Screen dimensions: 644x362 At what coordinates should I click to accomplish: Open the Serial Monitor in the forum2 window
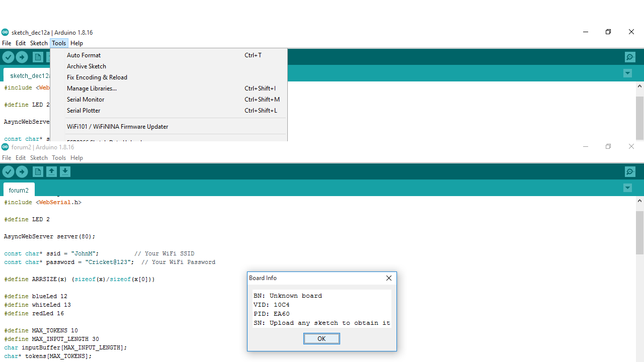[x=629, y=171]
